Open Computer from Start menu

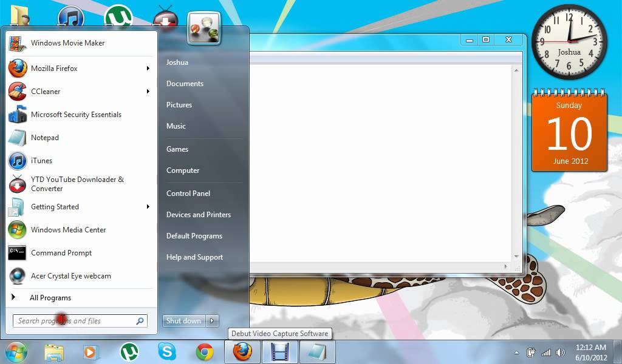point(183,170)
